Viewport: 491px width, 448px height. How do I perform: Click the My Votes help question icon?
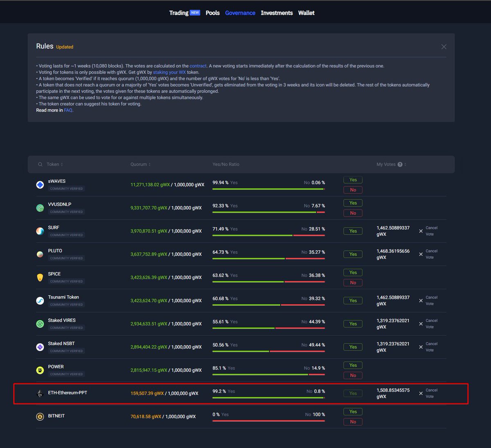pos(400,164)
